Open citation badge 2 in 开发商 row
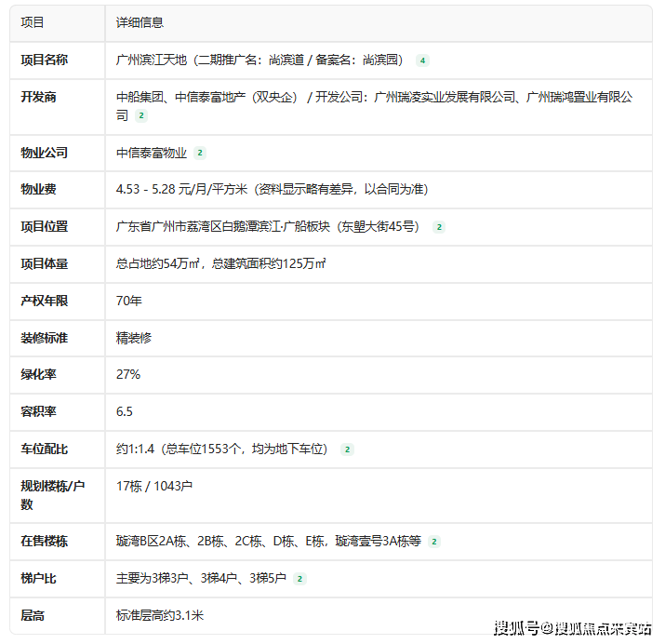 [141, 115]
